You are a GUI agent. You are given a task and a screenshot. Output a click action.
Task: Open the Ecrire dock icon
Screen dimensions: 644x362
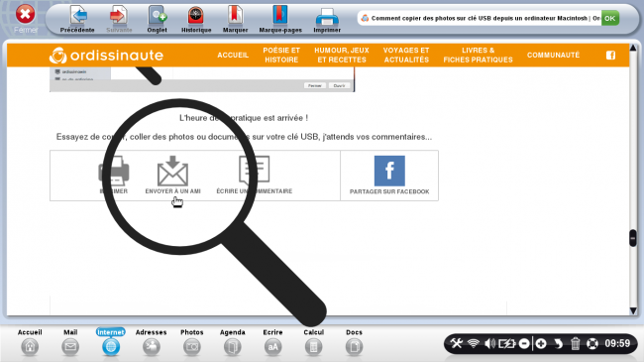272,347
